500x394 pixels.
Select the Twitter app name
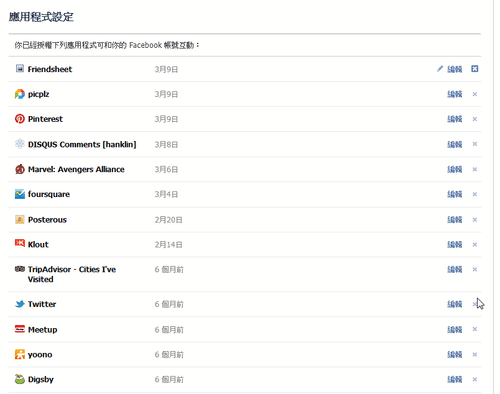tap(42, 304)
